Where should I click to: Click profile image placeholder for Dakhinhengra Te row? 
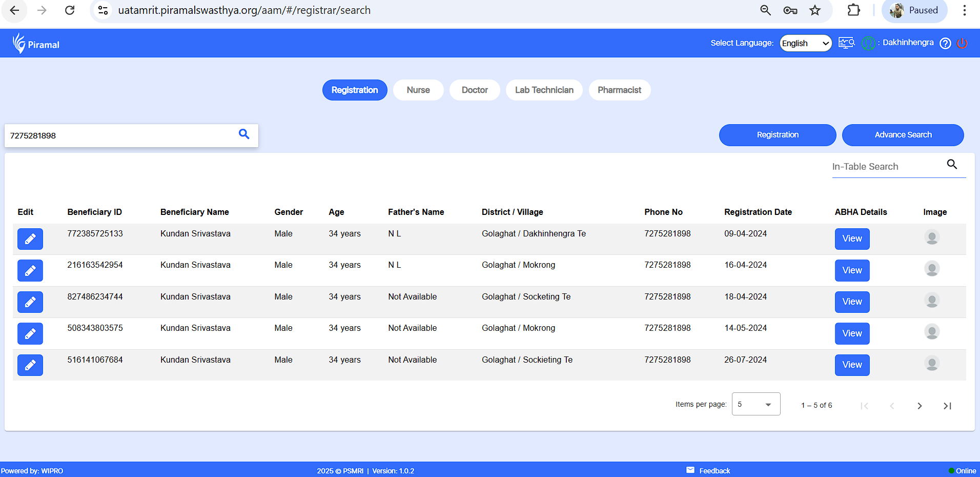[x=931, y=237]
